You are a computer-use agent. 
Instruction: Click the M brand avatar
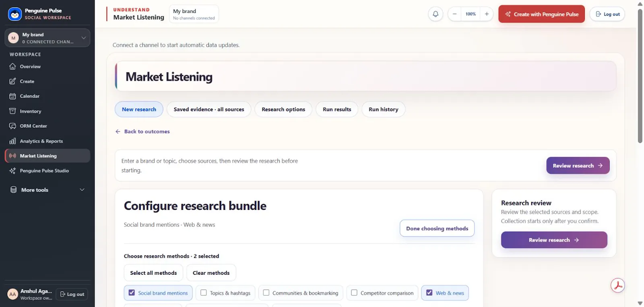[13, 38]
